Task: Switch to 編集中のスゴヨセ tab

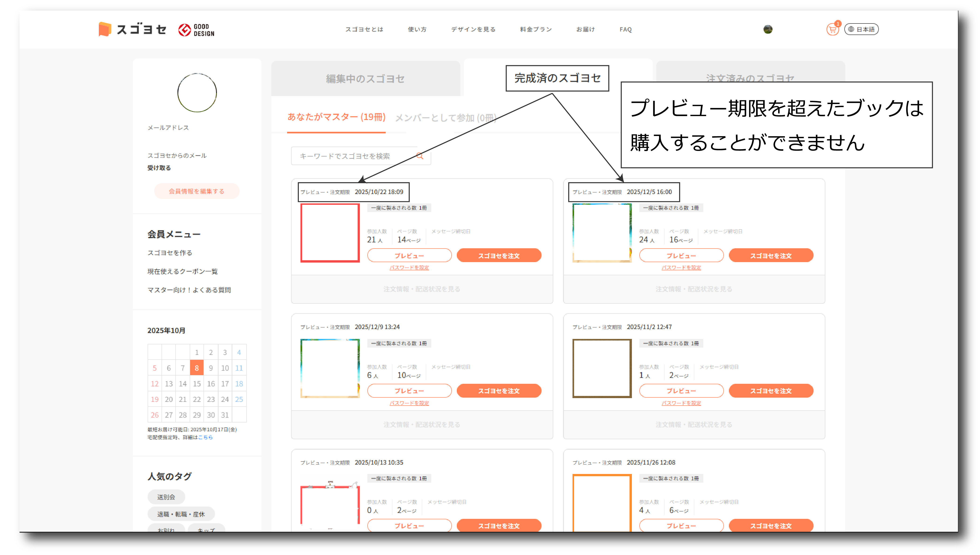Action: tap(365, 78)
